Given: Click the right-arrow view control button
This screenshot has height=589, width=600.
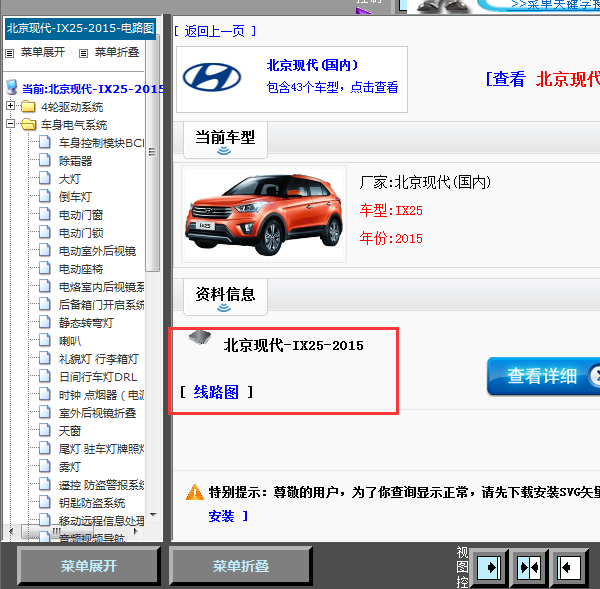Looking at the screenshot, I should pos(489,567).
